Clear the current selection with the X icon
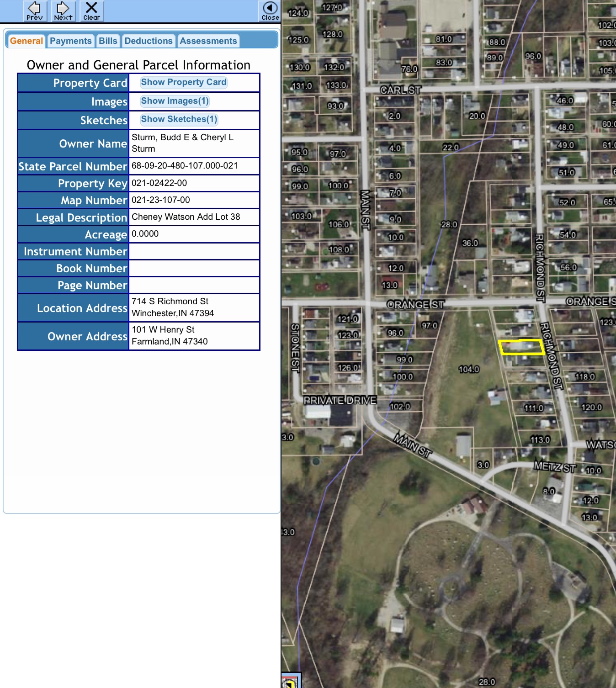 (x=91, y=11)
